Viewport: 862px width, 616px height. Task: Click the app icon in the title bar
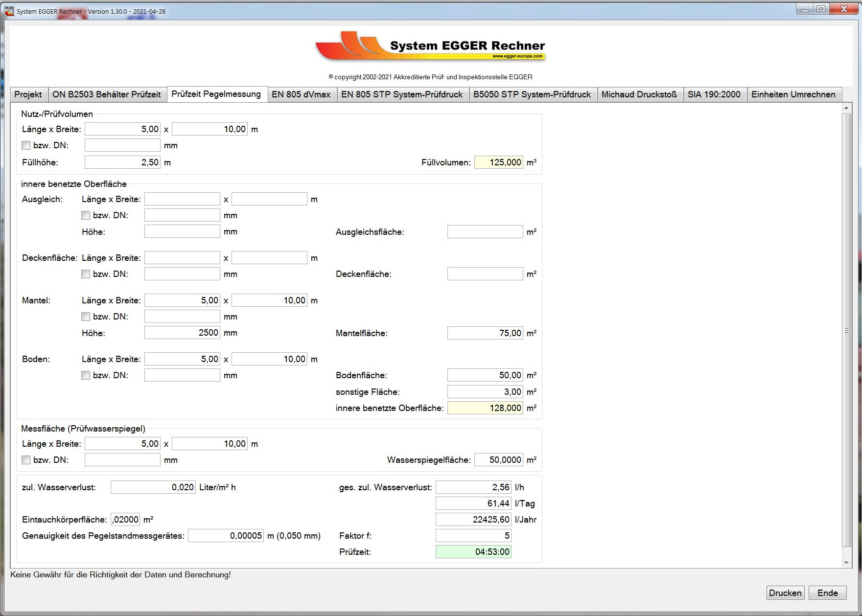click(x=9, y=11)
